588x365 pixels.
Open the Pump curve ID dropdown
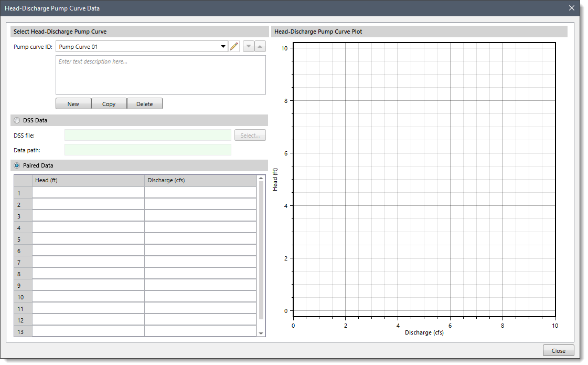pyautogui.click(x=223, y=47)
